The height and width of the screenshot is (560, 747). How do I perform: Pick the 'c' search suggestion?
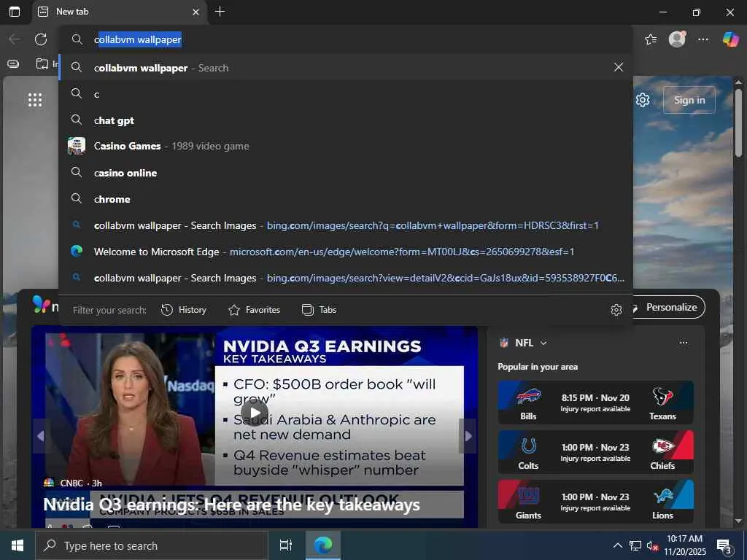click(345, 94)
